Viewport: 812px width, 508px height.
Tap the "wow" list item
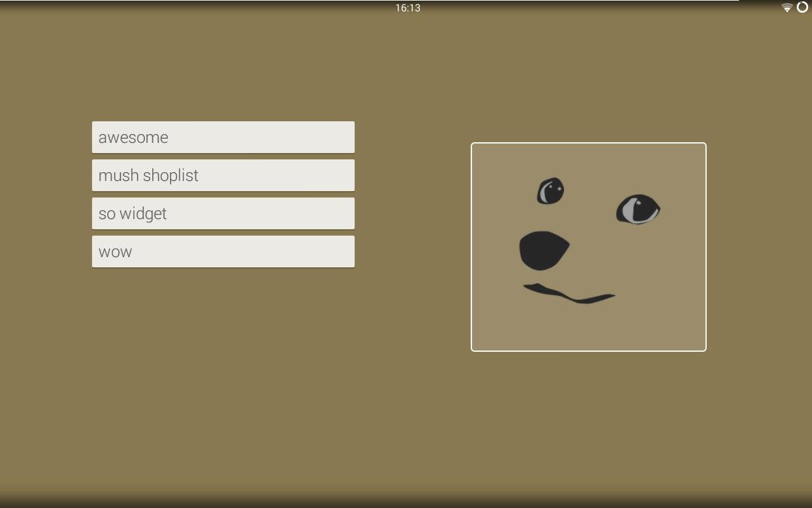pos(223,251)
